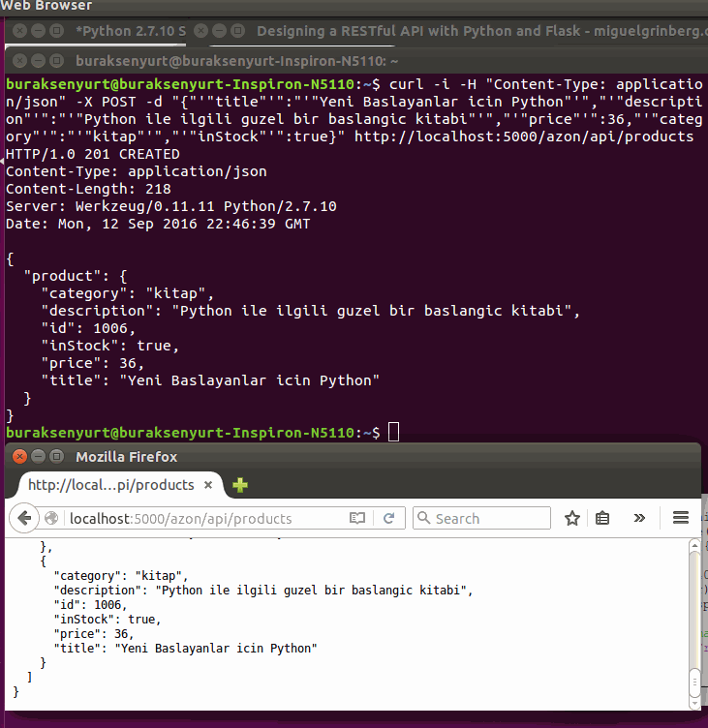Maximize the Python 2.7.10 Shell window
The image size is (708, 728).
(57, 31)
